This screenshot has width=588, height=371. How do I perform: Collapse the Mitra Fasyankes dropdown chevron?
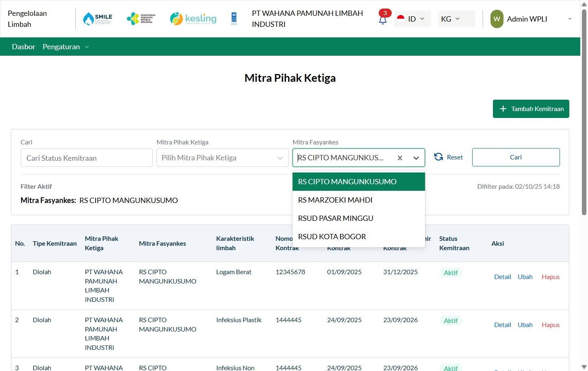coord(416,158)
